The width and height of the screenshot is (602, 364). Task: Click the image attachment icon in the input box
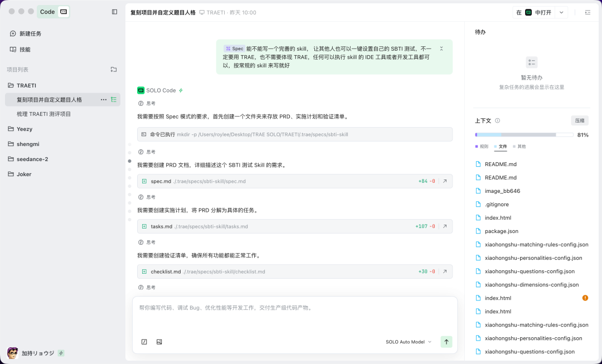[159, 342]
